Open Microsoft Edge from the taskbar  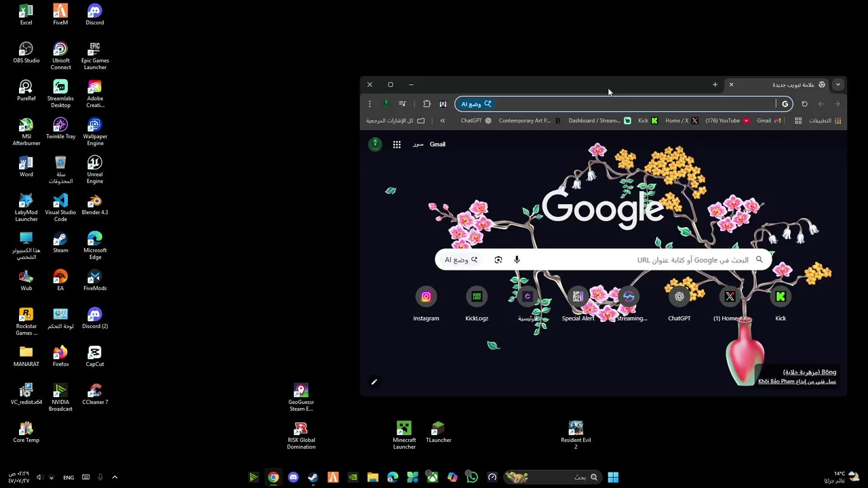pyautogui.click(x=393, y=477)
